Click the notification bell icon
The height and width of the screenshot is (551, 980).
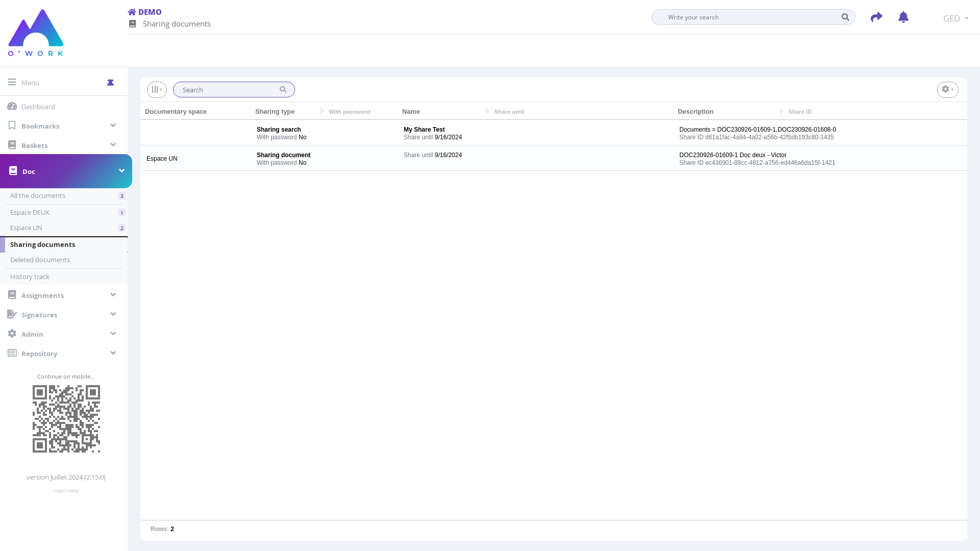(903, 17)
